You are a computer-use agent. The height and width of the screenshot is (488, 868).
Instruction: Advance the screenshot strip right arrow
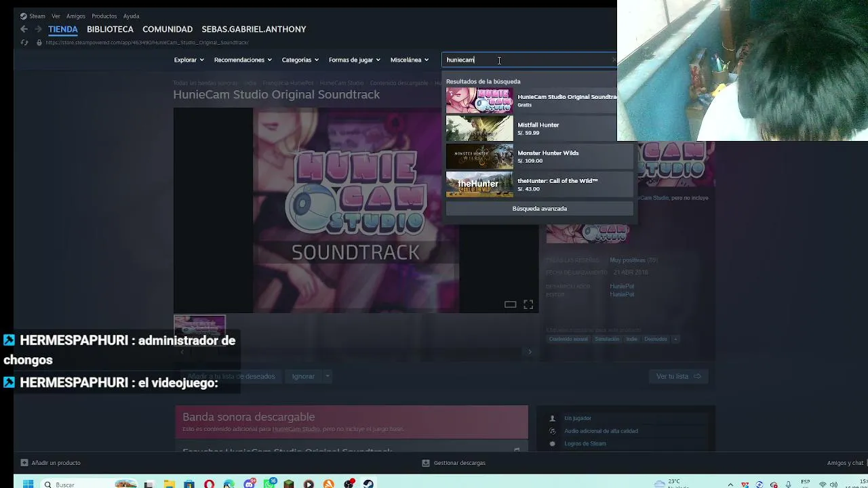point(530,352)
